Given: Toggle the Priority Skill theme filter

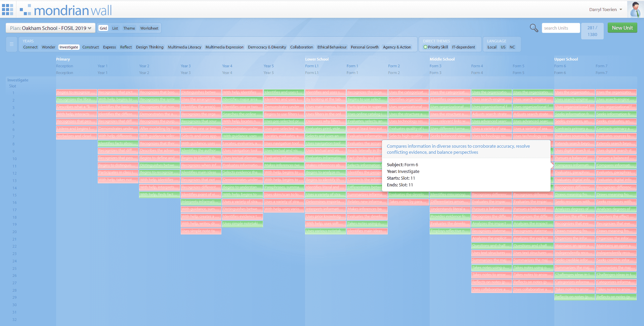Looking at the screenshot, I should [x=435, y=47].
